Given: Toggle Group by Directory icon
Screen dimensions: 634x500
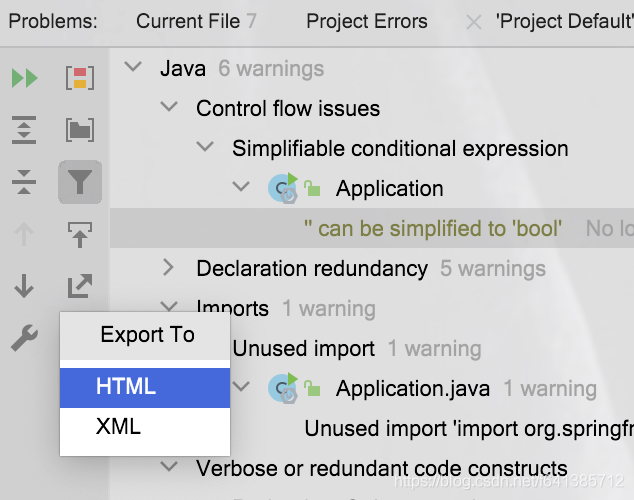Looking at the screenshot, I should click(80, 130).
